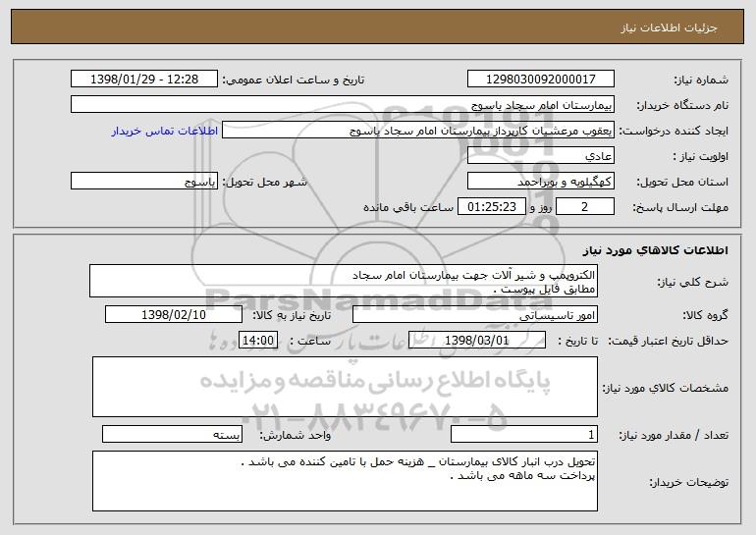Click the label ایجاد کننده درخواست
The height and width of the screenshot is (535, 756).
coord(674,131)
